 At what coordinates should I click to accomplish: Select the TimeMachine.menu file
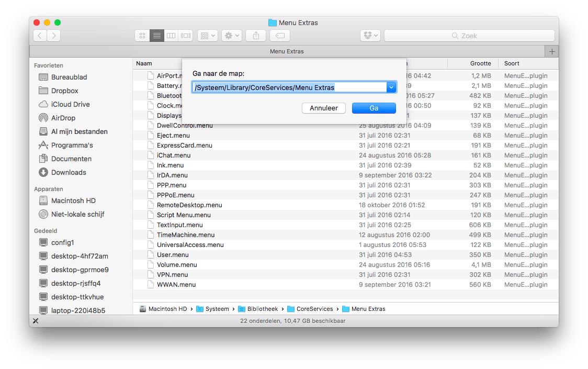[x=186, y=235]
